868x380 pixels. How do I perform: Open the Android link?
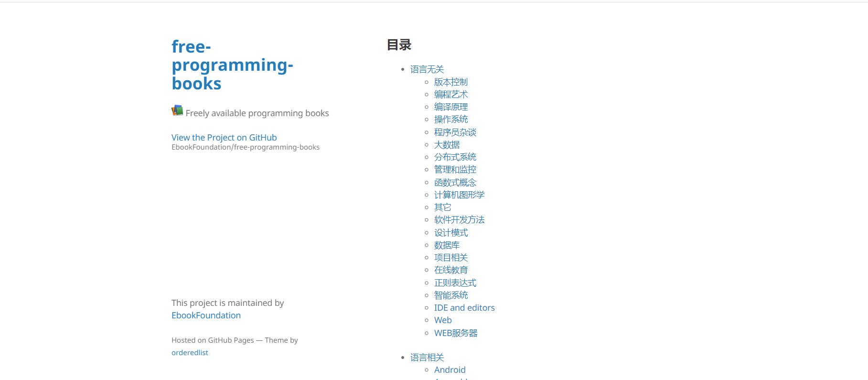tap(450, 369)
